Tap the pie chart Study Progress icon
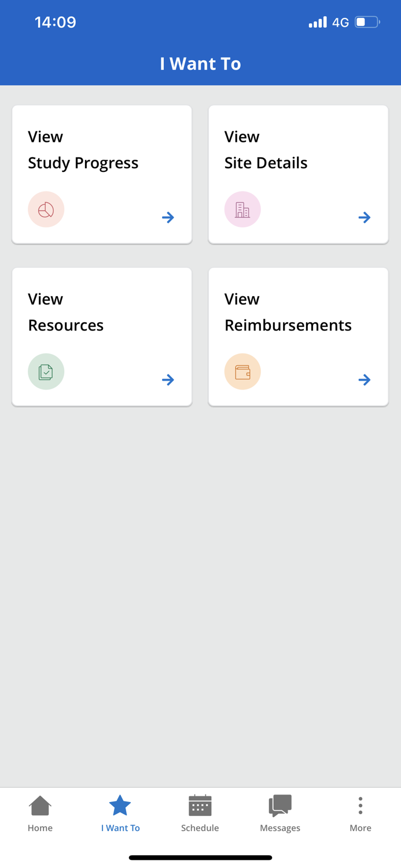Screen dimensions: 401x868 [46, 209]
